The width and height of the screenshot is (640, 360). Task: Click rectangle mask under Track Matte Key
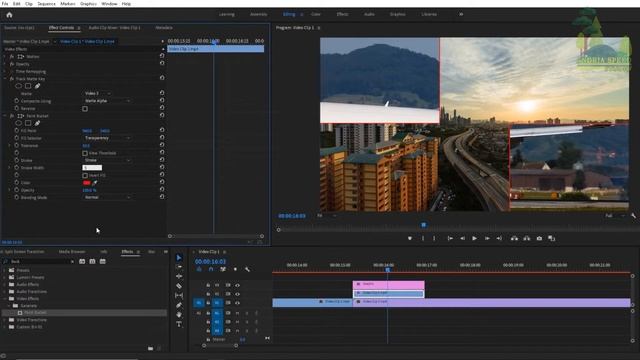[28, 86]
